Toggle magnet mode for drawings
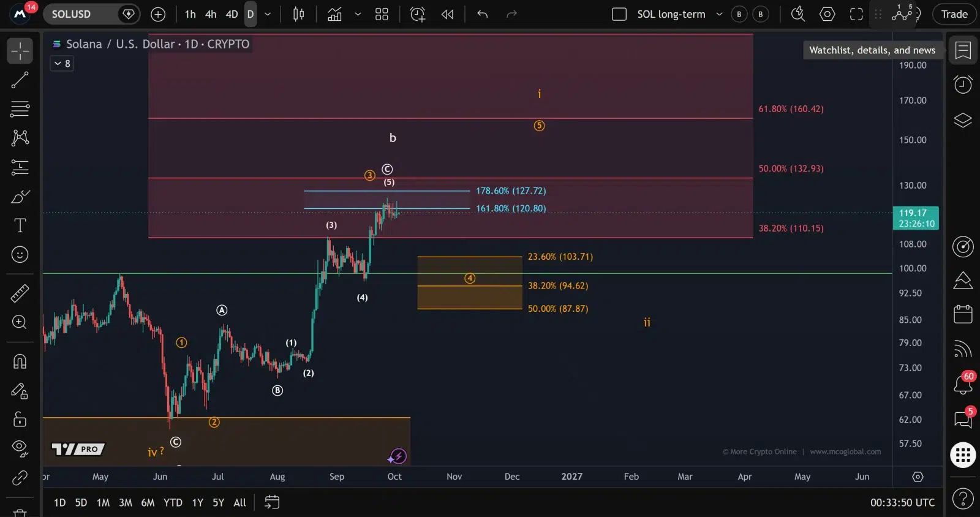 coord(20,361)
